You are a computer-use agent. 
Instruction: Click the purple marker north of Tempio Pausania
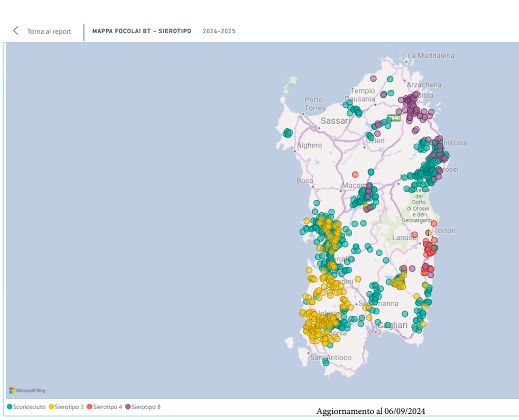click(x=373, y=79)
